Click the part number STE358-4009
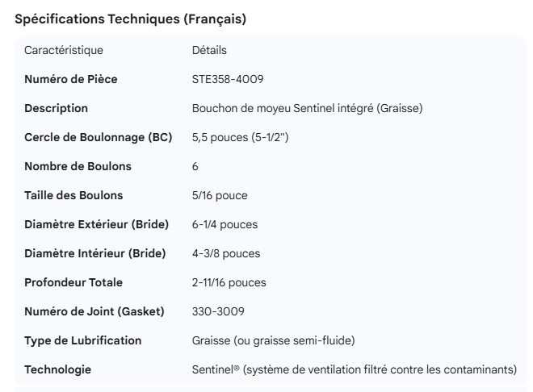533x392 pixels. point(228,79)
